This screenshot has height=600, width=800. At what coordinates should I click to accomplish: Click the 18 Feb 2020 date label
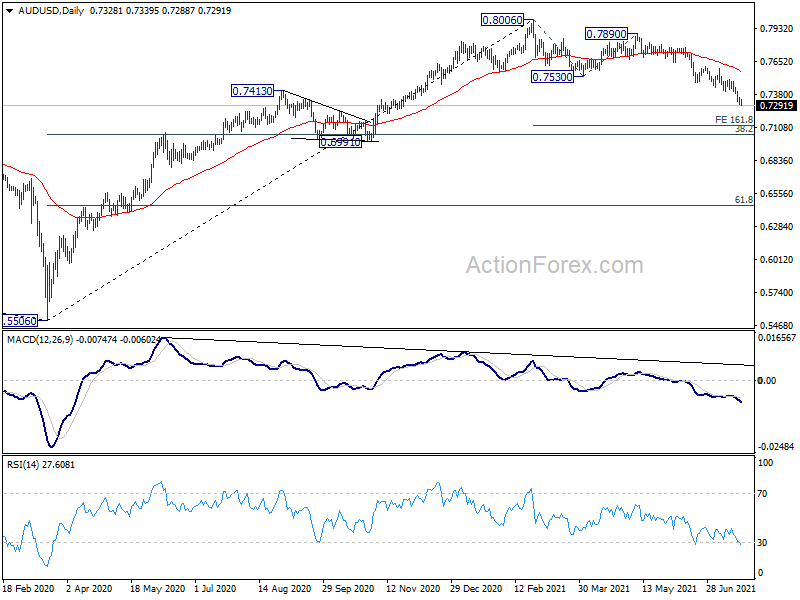coord(29,589)
